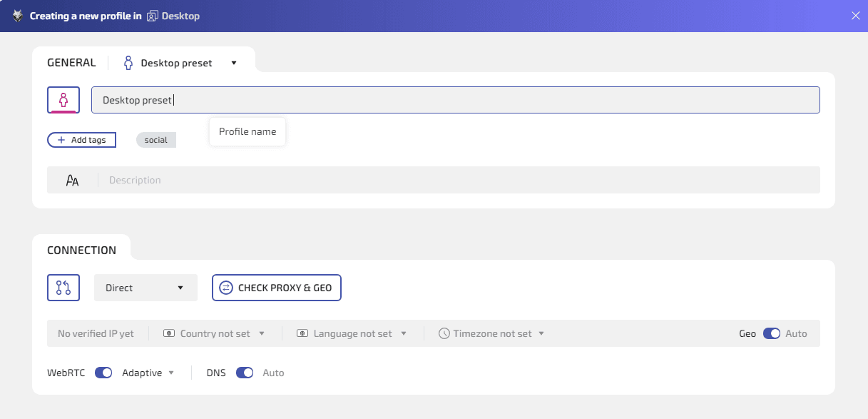Select the GENERAL tab
The width and height of the screenshot is (868, 419).
click(x=71, y=63)
